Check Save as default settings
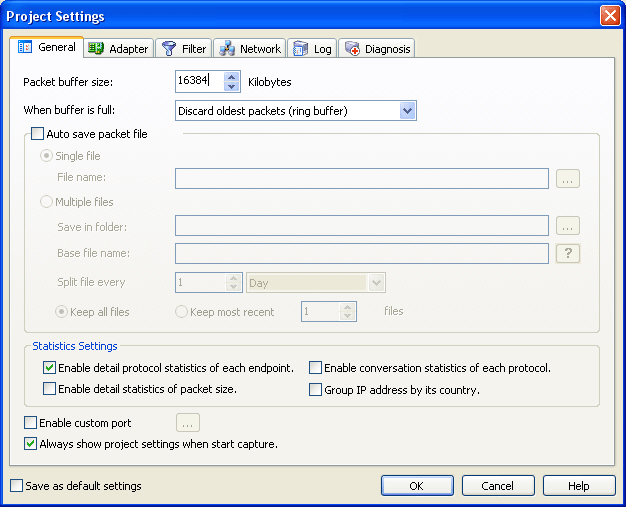Screen dimensions: 626x507 coord(16,486)
